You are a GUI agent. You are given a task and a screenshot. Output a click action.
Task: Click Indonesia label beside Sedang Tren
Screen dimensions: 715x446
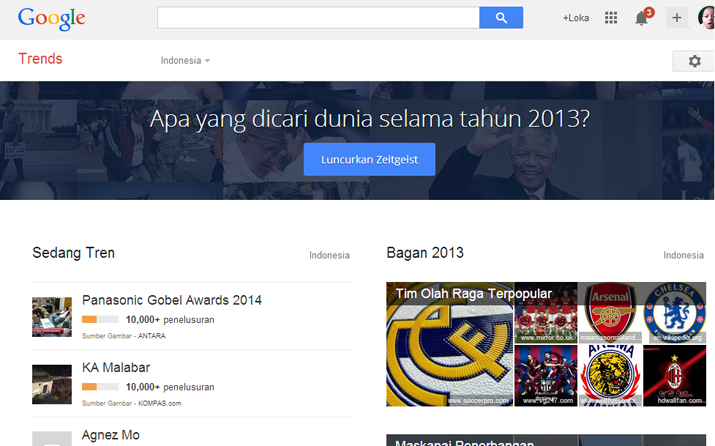(329, 255)
